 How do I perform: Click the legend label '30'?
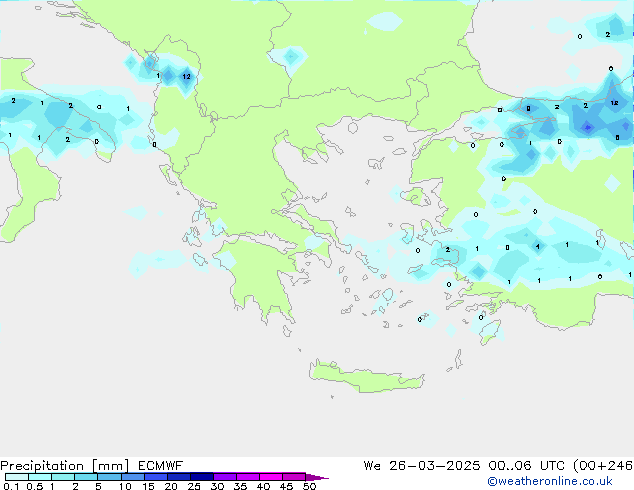[x=217, y=486]
